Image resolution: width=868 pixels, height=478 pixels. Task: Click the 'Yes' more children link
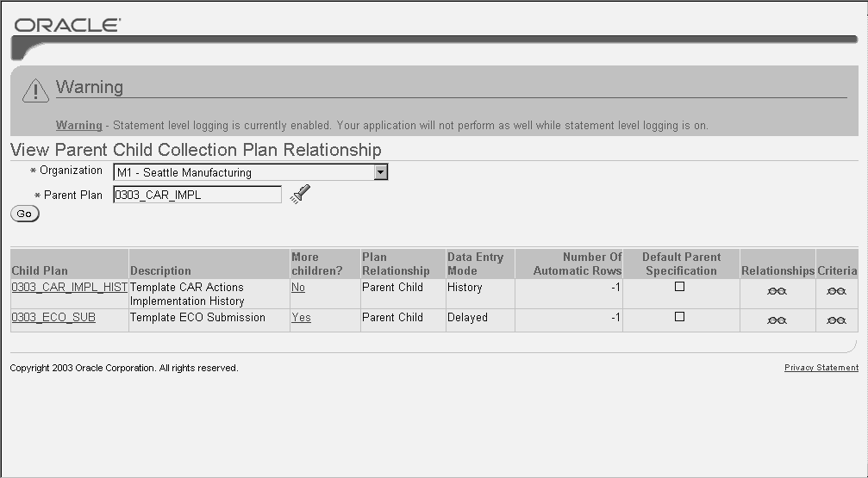(301, 318)
